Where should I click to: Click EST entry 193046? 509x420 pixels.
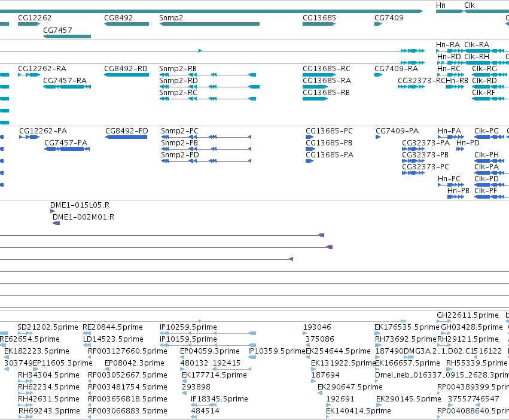pyautogui.click(x=317, y=327)
